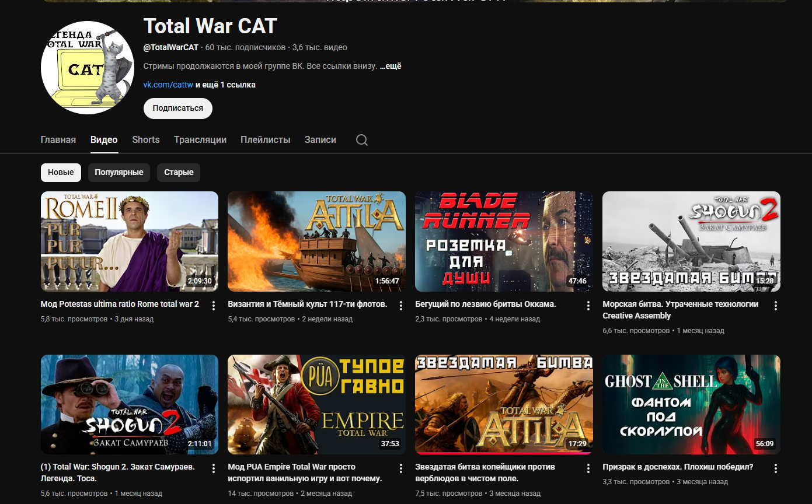Open the Трансляции tab
812x504 pixels.
pos(200,140)
